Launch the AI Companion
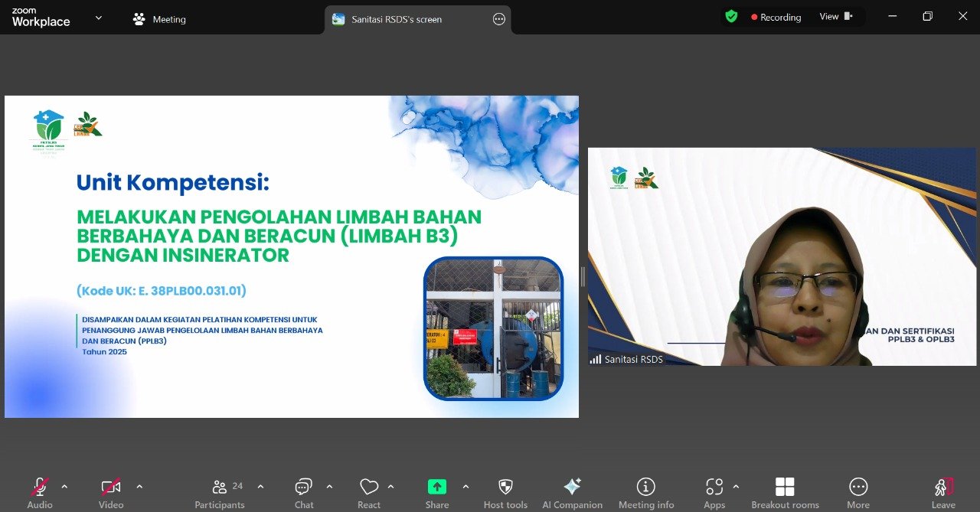Viewport: 980px width, 512px height. (x=572, y=492)
